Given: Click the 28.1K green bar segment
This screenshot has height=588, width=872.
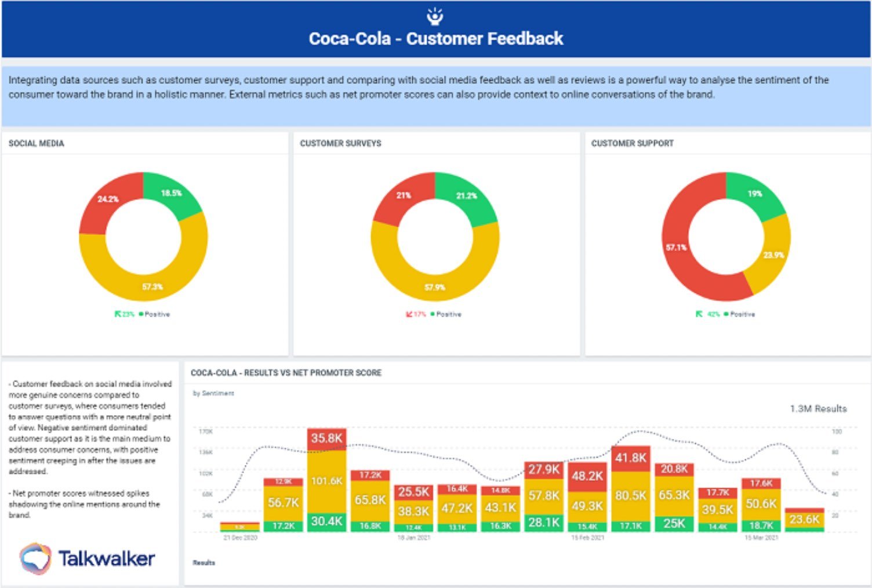Looking at the screenshot, I should [x=544, y=522].
